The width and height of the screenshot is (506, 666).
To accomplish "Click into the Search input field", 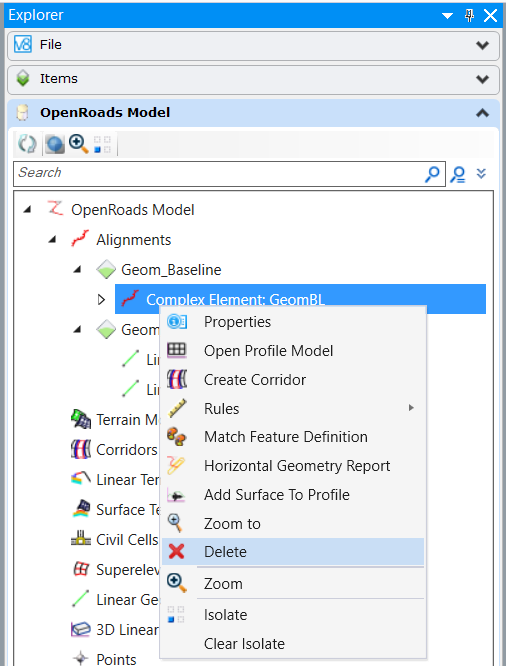I will pos(219,173).
